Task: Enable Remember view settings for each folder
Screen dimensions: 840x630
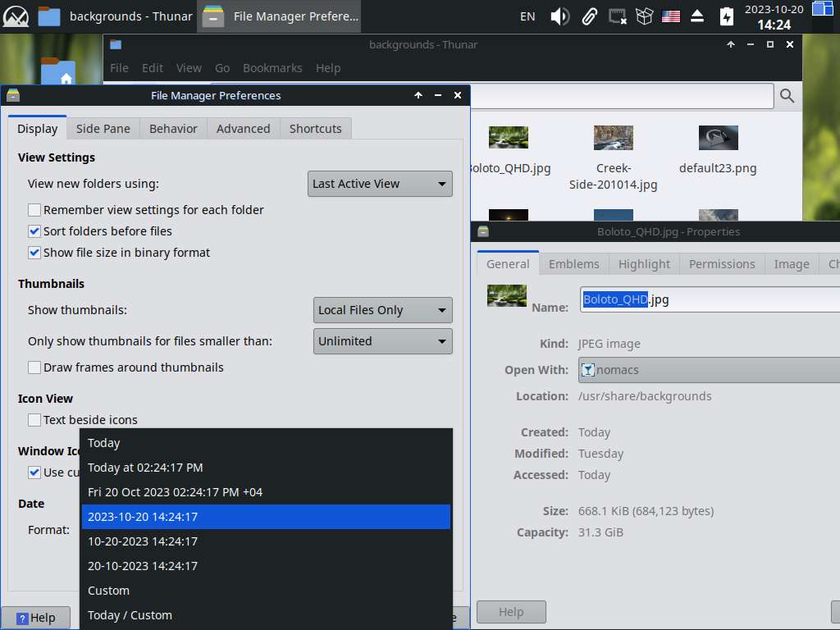Action: (34, 210)
